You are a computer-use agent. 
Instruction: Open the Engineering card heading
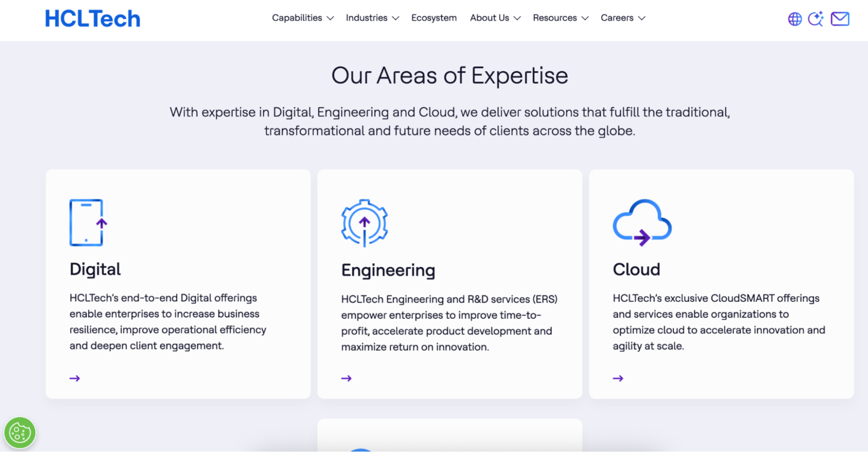pyautogui.click(x=388, y=270)
